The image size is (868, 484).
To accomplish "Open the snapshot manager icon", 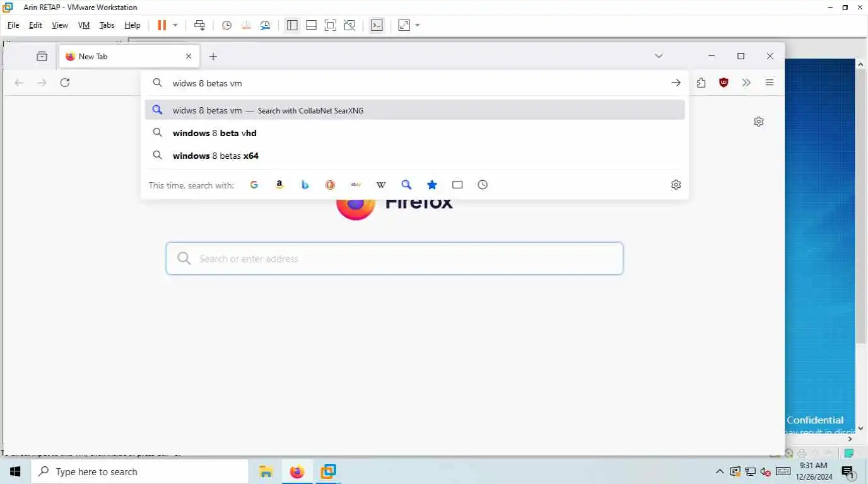I will coord(266,25).
